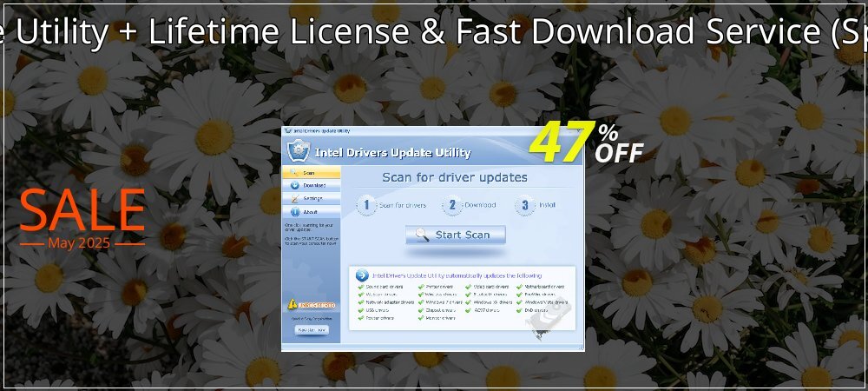Click the 'DVD drivers' list entry
This screenshot has height=391, width=868.
tap(532, 310)
